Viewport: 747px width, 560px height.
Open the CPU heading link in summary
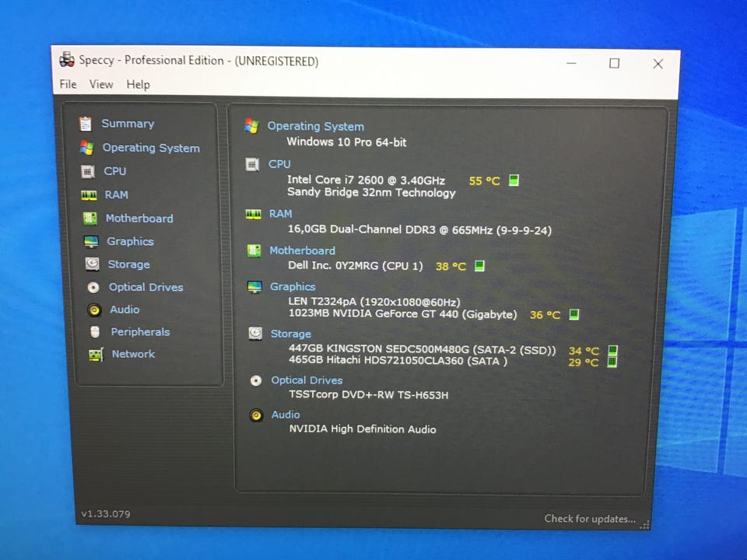[279, 164]
